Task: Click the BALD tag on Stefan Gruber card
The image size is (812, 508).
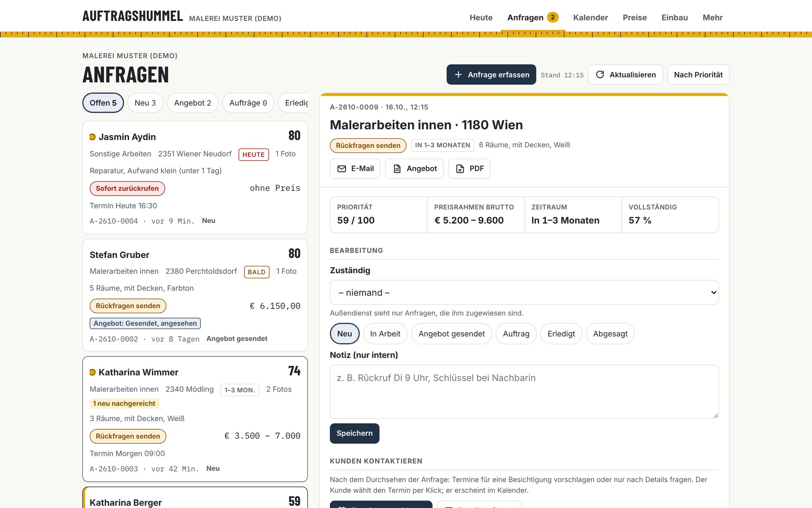Action: (257, 272)
